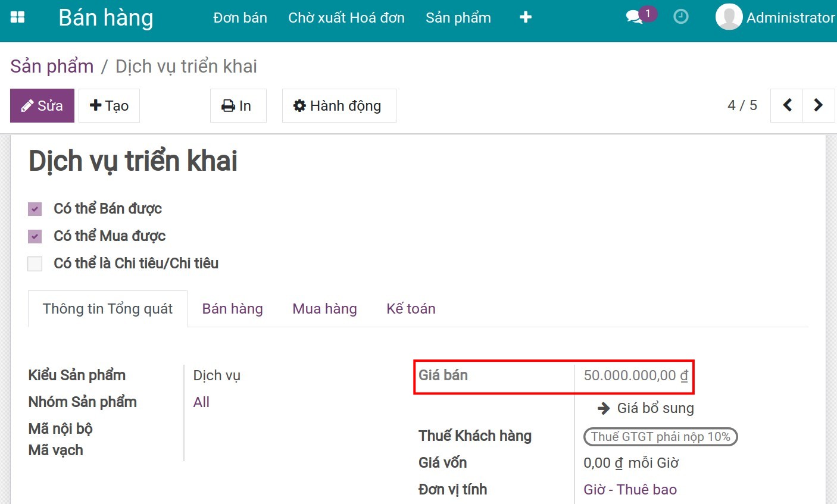Click the Mã vạch label
This screenshot has width=837, height=504.
pyautogui.click(x=55, y=450)
